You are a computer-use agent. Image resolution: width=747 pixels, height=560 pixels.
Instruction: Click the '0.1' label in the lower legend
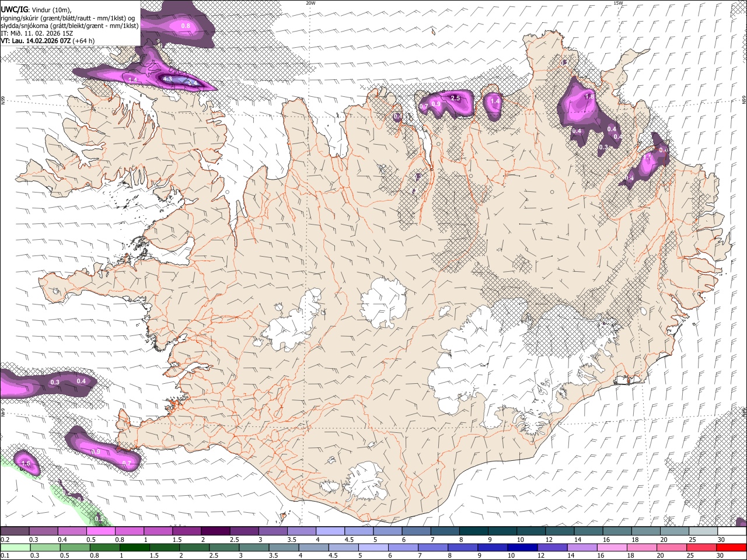pyautogui.click(x=5, y=555)
